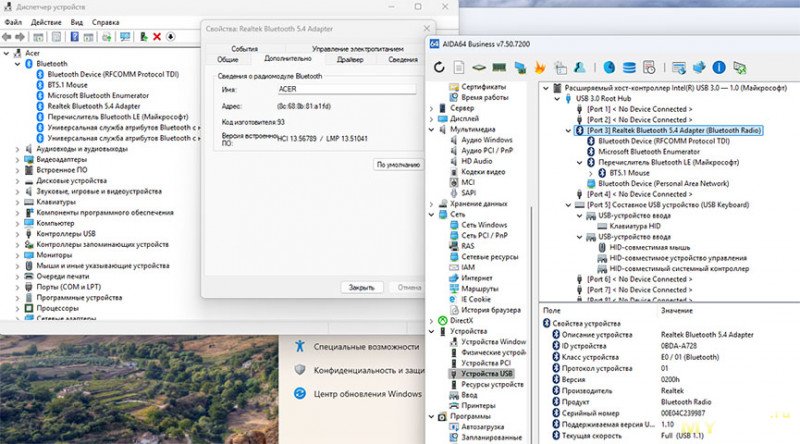Collapse the Acer root node in Device Manager
800x444 pixels.
click(x=6, y=53)
